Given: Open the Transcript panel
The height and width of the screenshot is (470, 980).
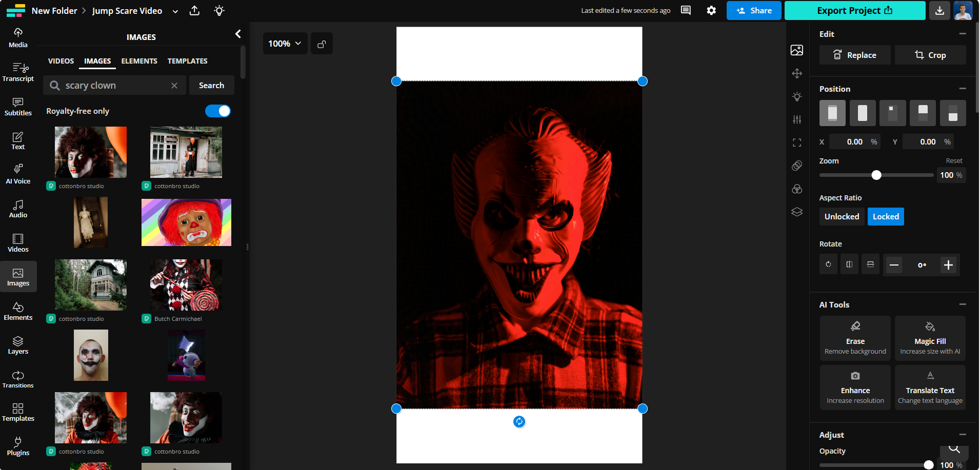Looking at the screenshot, I should click(18, 72).
